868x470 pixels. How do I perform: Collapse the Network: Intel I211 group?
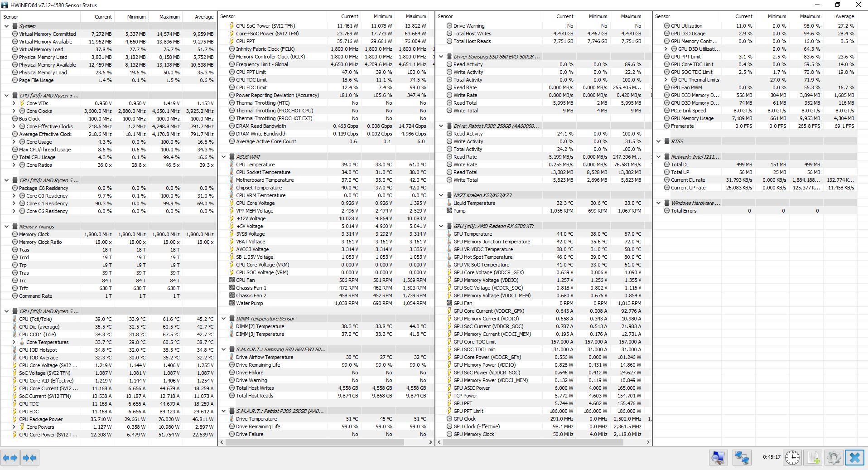pyautogui.click(x=659, y=157)
